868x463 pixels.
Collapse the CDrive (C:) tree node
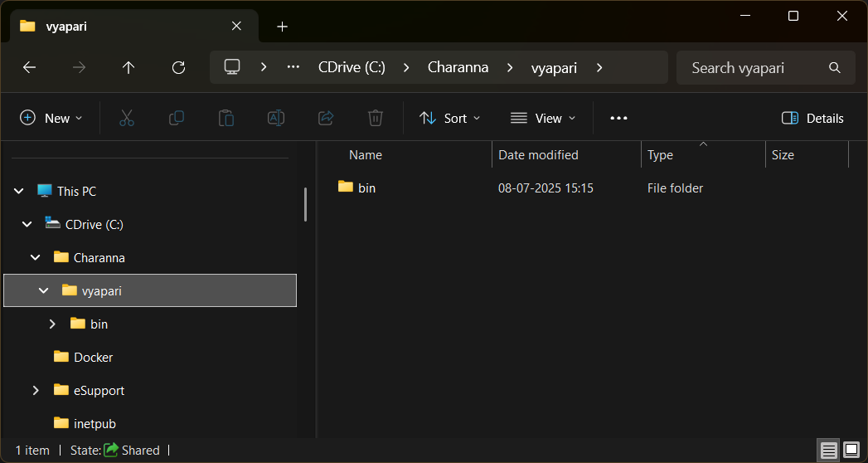coord(27,224)
